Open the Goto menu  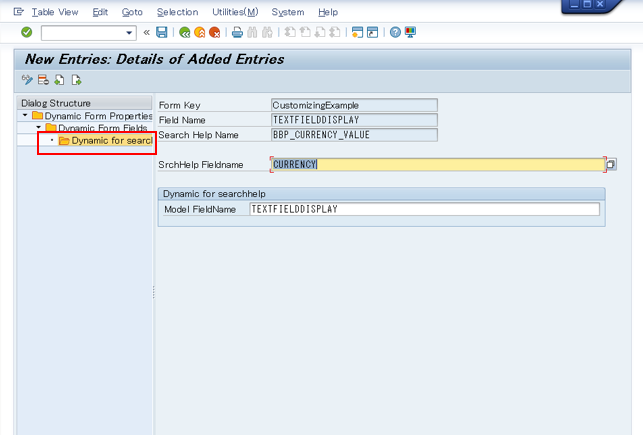tap(132, 12)
